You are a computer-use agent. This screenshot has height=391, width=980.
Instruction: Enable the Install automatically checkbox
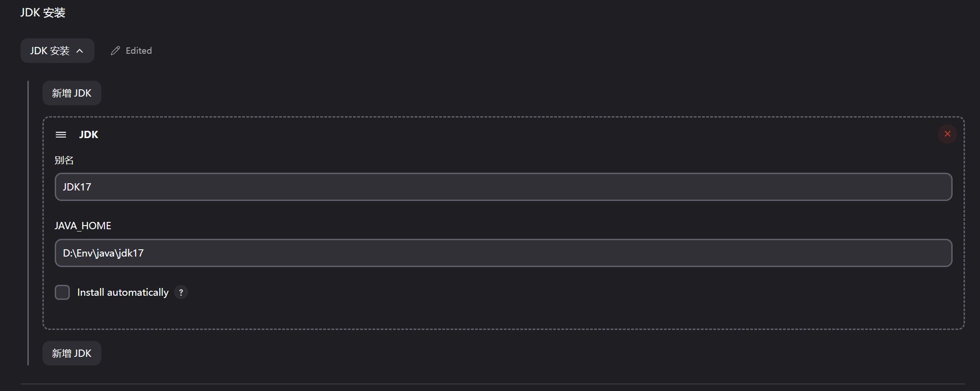(x=63, y=293)
